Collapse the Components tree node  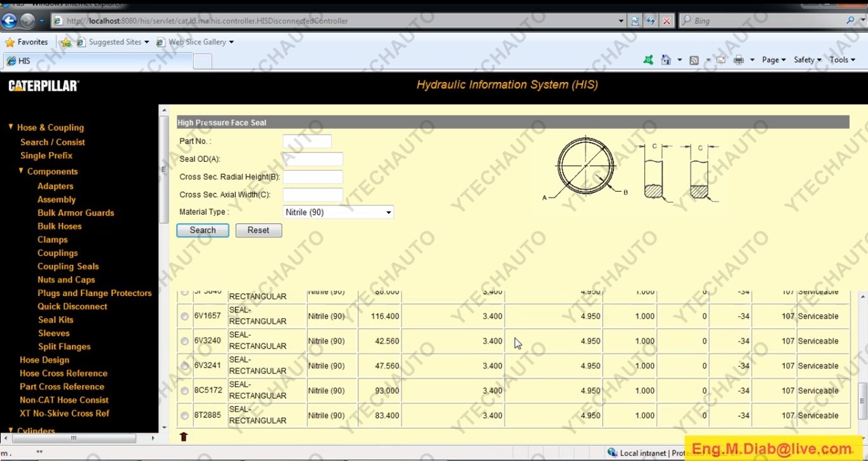tap(21, 171)
